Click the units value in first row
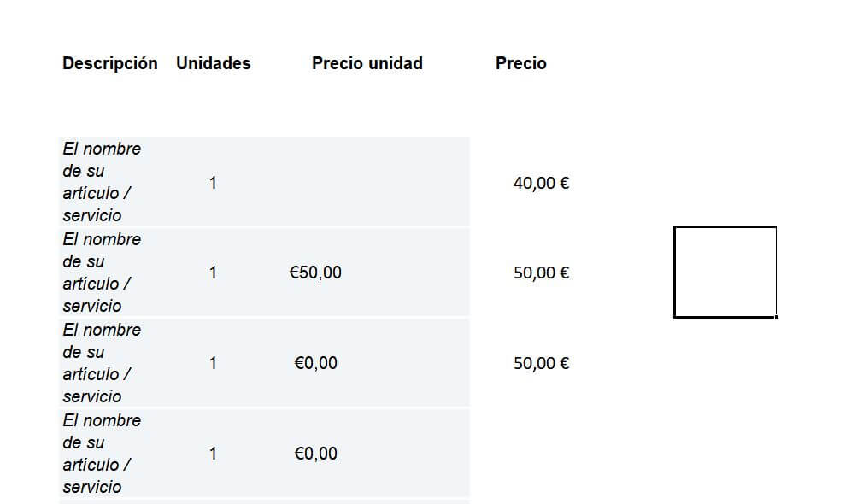This screenshot has height=504, width=863. pyautogui.click(x=213, y=182)
